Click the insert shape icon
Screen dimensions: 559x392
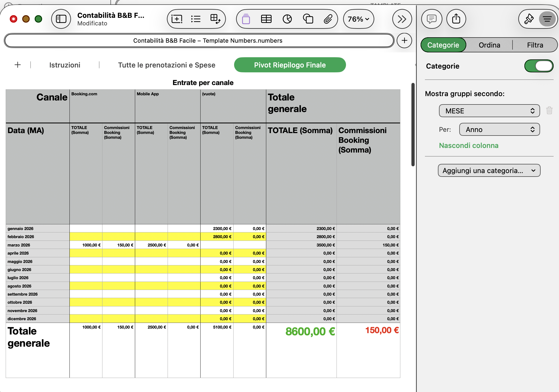(x=308, y=19)
